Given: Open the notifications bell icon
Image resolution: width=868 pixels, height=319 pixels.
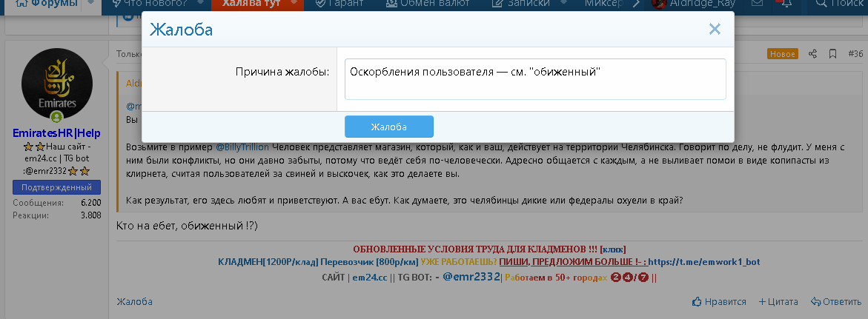Looking at the screenshot, I should [x=786, y=4].
